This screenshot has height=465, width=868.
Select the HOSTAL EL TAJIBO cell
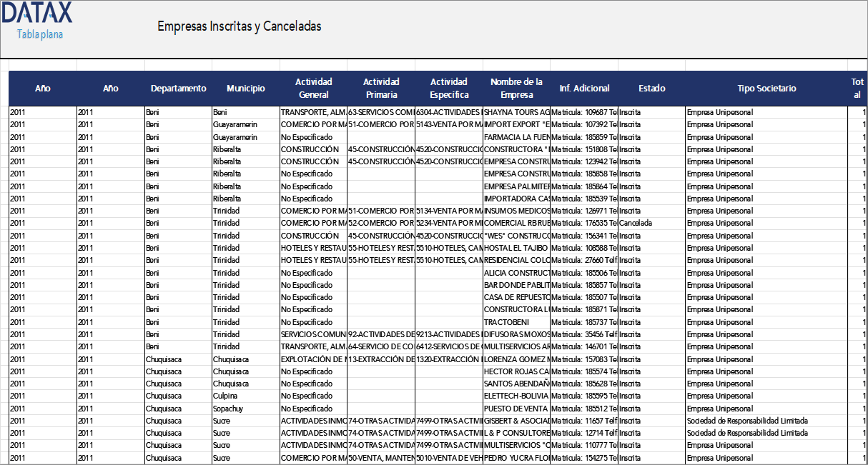pos(517,248)
